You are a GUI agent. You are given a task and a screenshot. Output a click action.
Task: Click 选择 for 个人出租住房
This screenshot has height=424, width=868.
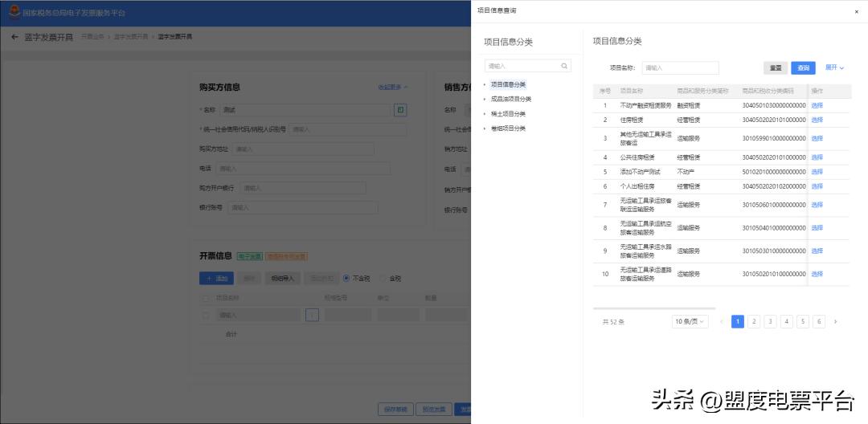[x=817, y=187]
